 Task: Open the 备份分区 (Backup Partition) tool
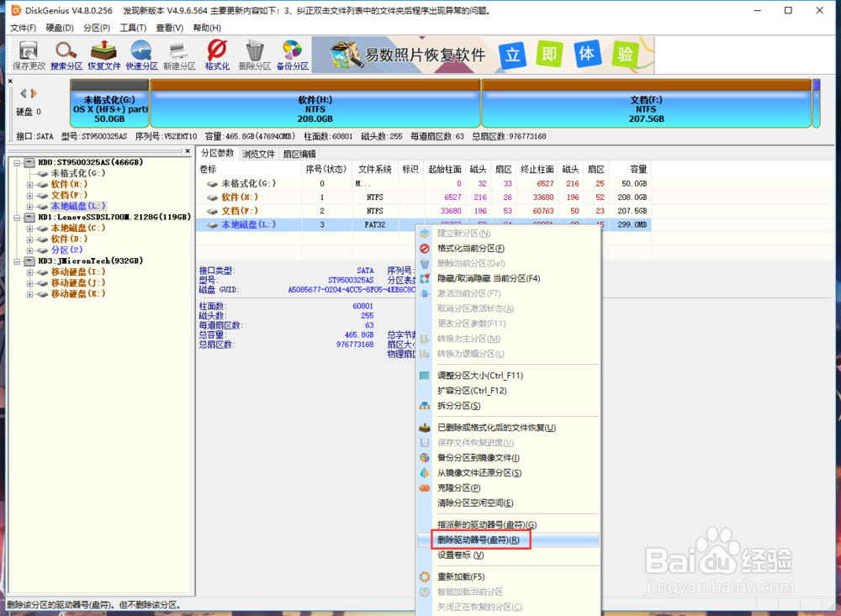[292, 55]
